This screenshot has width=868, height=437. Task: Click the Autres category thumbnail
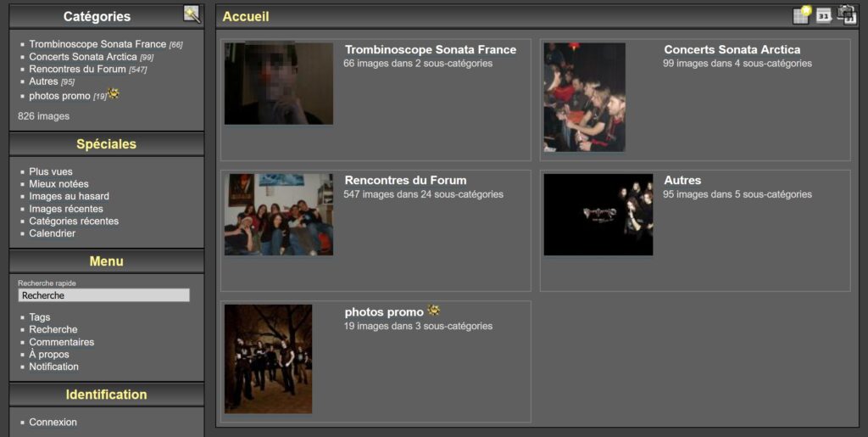coord(598,215)
